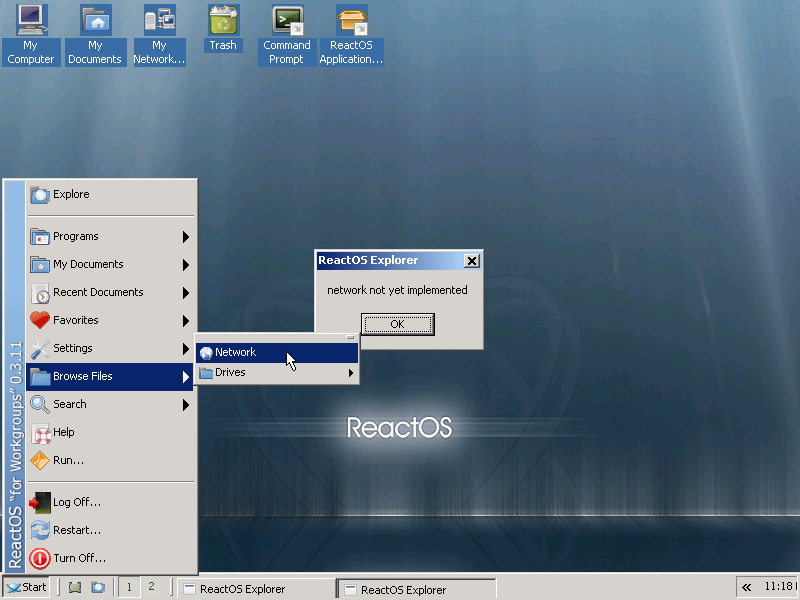Click the Programs folder icon
This screenshot has width=800, height=600.
coord(40,237)
